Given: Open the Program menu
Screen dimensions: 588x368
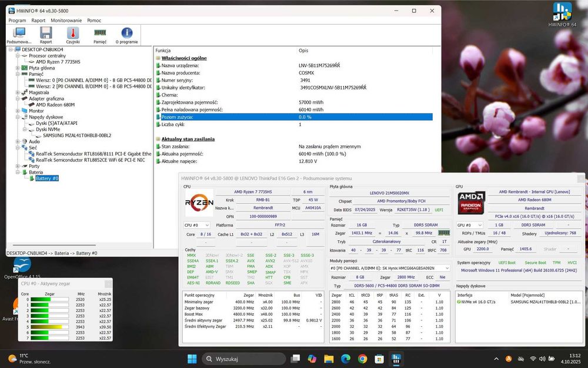Looking at the screenshot, I should coord(17,20).
